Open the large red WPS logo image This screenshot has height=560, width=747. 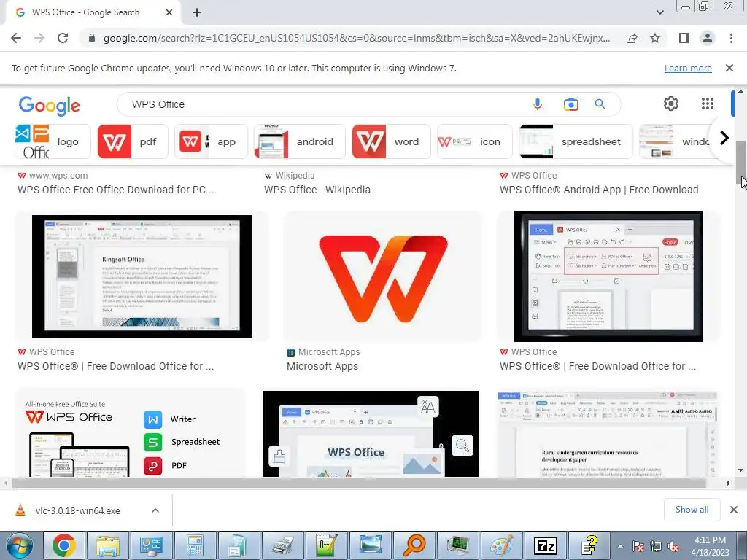tap(383, 278)
